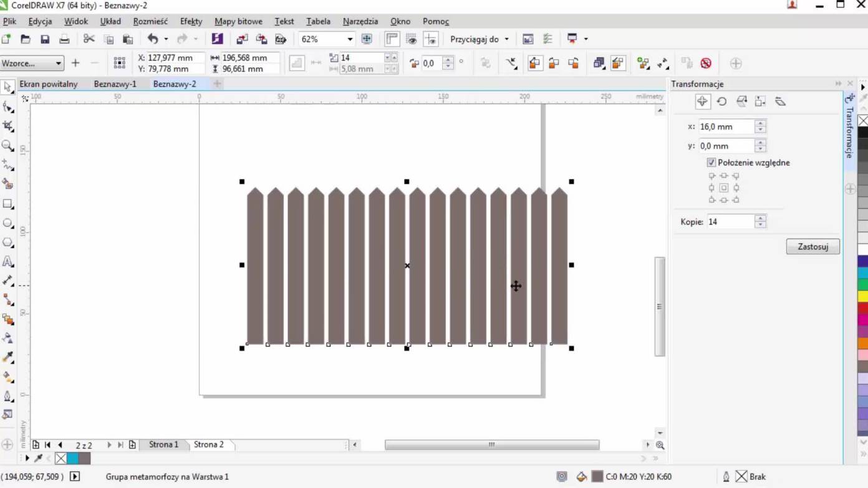This screenshot has height=488, width=868.
Task: Select the Polygon tool
Action: click(x=7, y=242)
